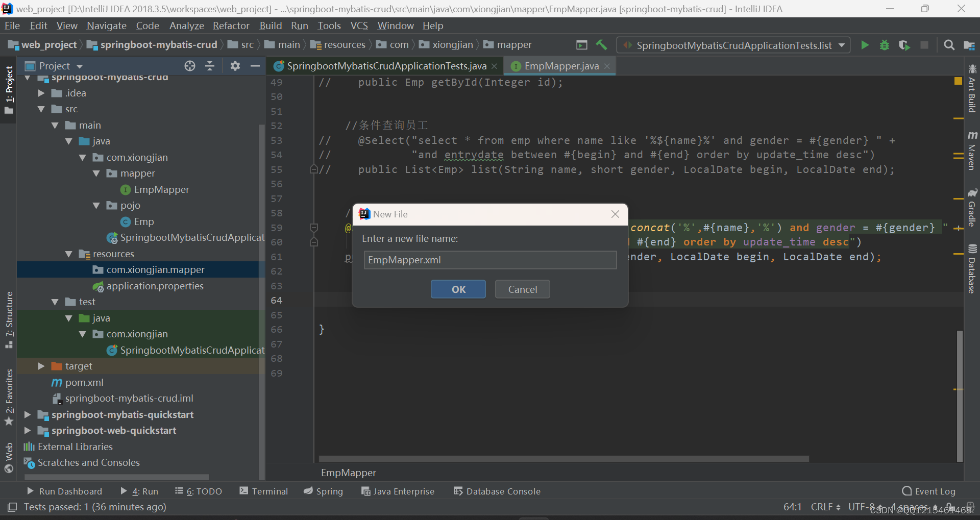Switch to SpringbootMybatisCrudApplicationTests.java tab

(386, 66)
